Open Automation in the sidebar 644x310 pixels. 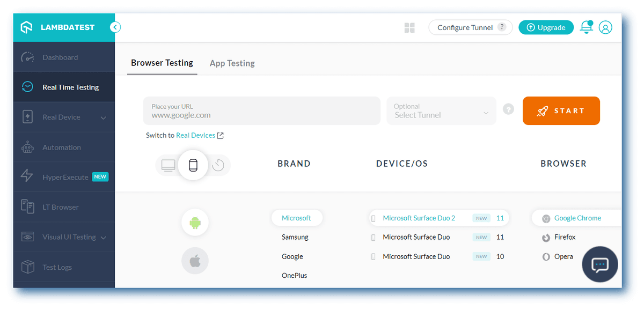point(64,147)
